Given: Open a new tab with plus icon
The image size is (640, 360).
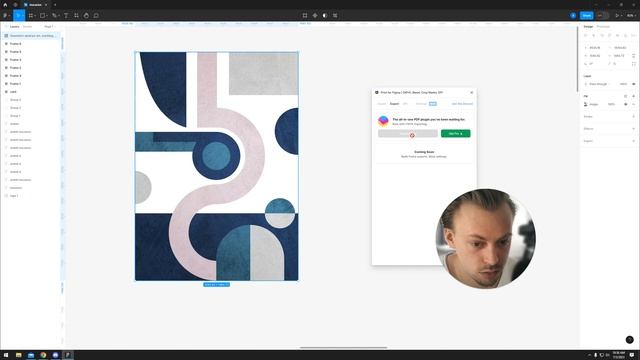Looking at the screenshot, I should coord(55,4).
